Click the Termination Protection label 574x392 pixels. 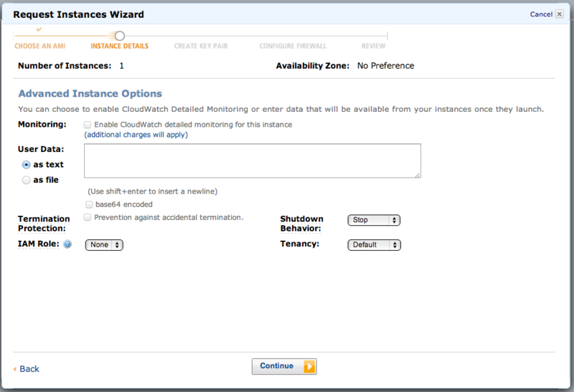click(x=44, y=224)
